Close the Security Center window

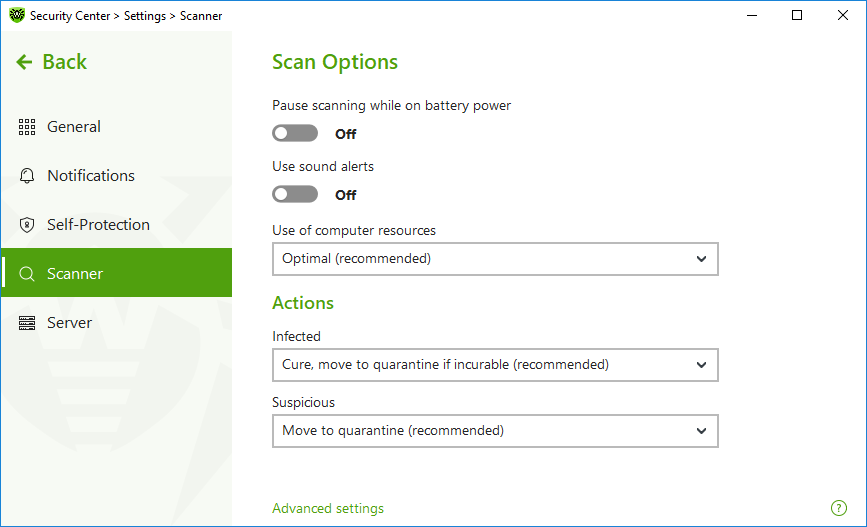(x=843, y=15)
